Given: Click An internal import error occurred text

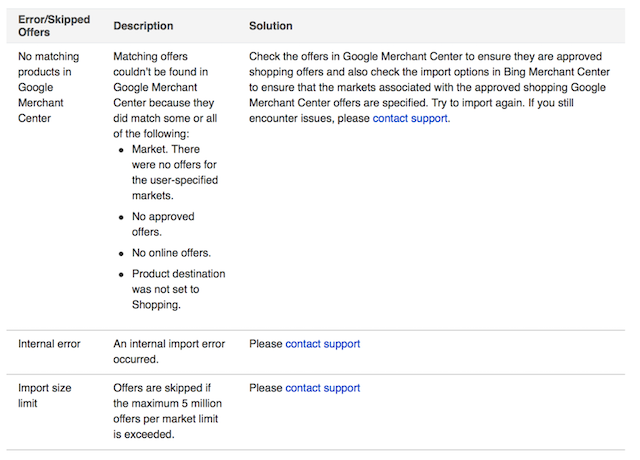Looking at the screenshot, I should (x=169, y=351).
